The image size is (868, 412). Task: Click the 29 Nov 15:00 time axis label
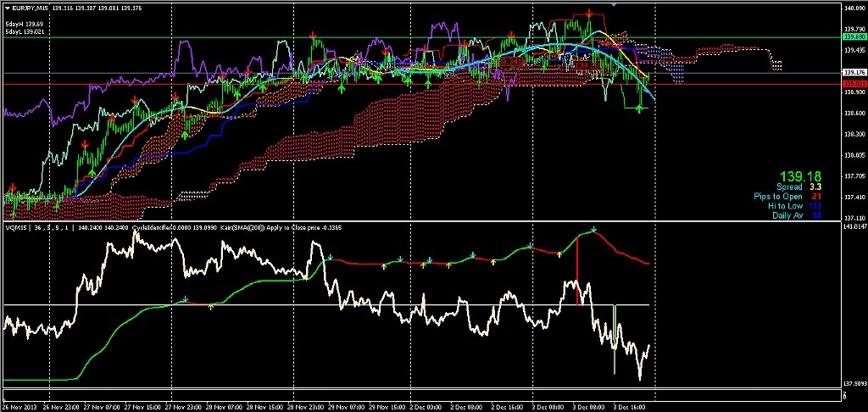[x=387, y=407]
